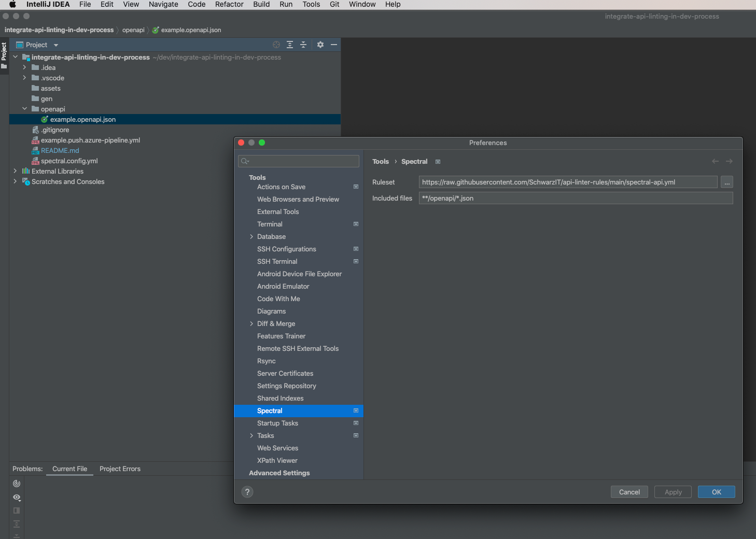Open Preferences help button
This screenshot has height=539, width=756.
[247, 492]
